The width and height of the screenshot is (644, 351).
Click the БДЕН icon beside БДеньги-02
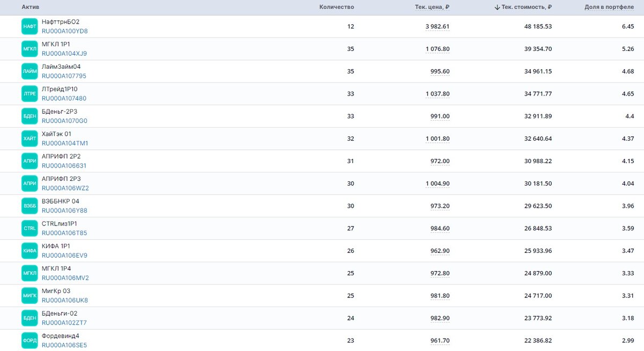[30, 318]
